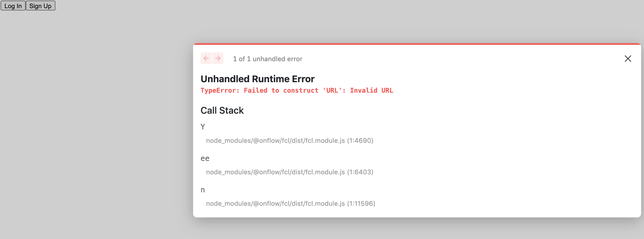Click the TypeError Invalid URL message
This screenshot has width=644, height=239.
[x=297, y=90]
